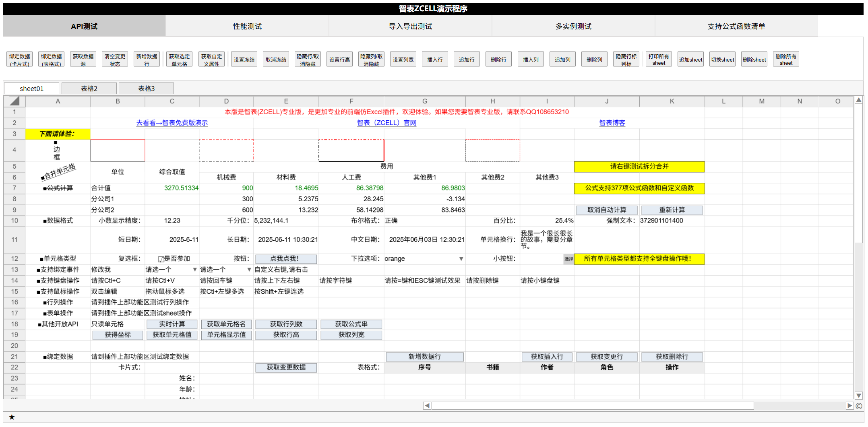The height and width of the screenshot is (427, 868).
Task: Click the 切换sheet toolbar button
Action: [x=723, y=60]
